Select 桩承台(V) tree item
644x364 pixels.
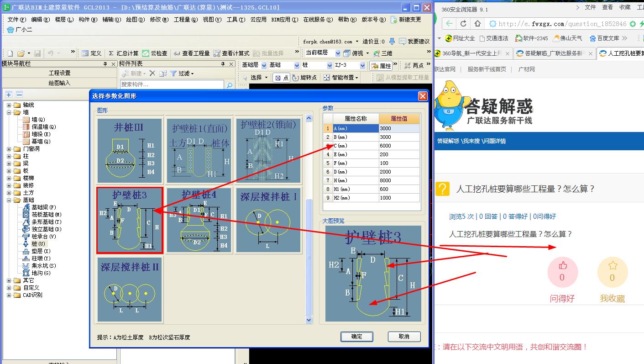40,237
